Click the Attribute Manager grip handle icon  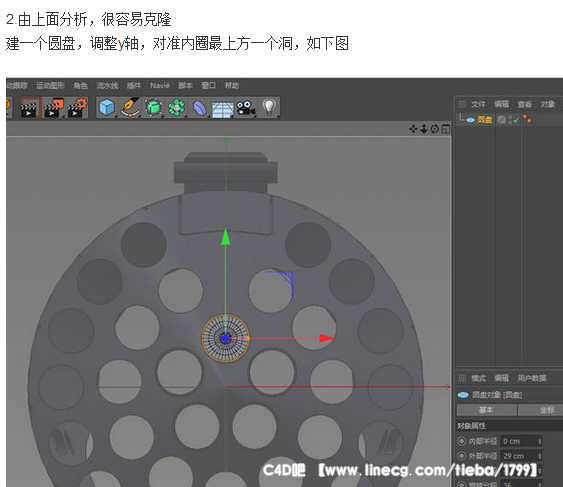[462, 378]
